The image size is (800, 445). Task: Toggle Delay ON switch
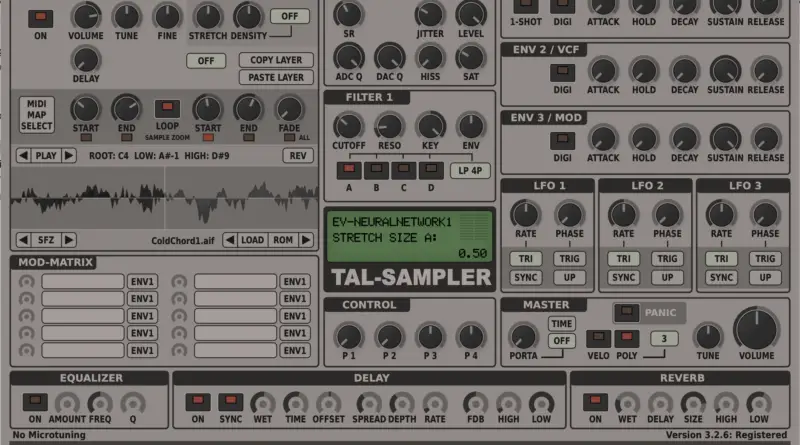pyautogui.click(x=198, y=402)
